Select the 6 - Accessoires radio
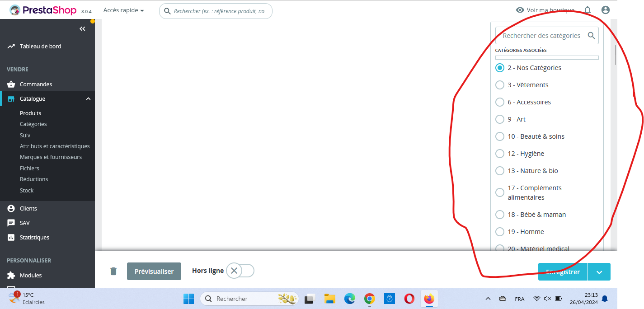 coord(499,102)
